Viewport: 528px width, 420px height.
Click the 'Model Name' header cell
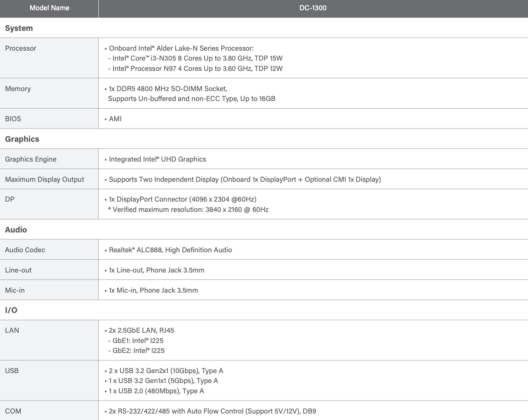(x=49, y=8)
